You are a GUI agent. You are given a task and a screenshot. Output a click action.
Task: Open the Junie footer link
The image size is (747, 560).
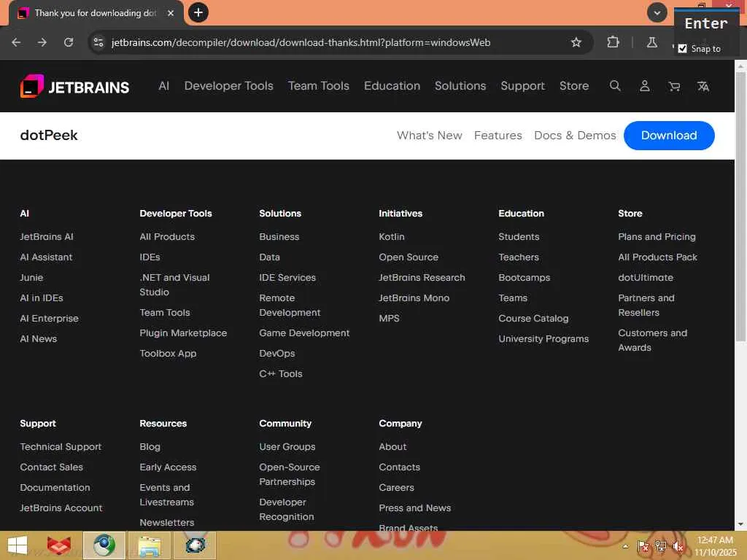click(31, 278)
